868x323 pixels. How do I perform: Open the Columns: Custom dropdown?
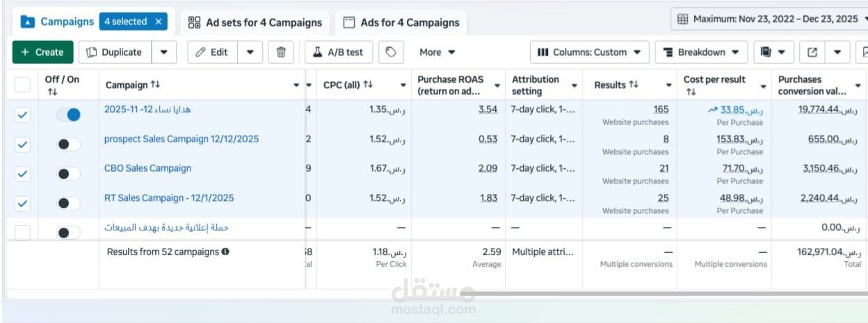coord(590,52)
